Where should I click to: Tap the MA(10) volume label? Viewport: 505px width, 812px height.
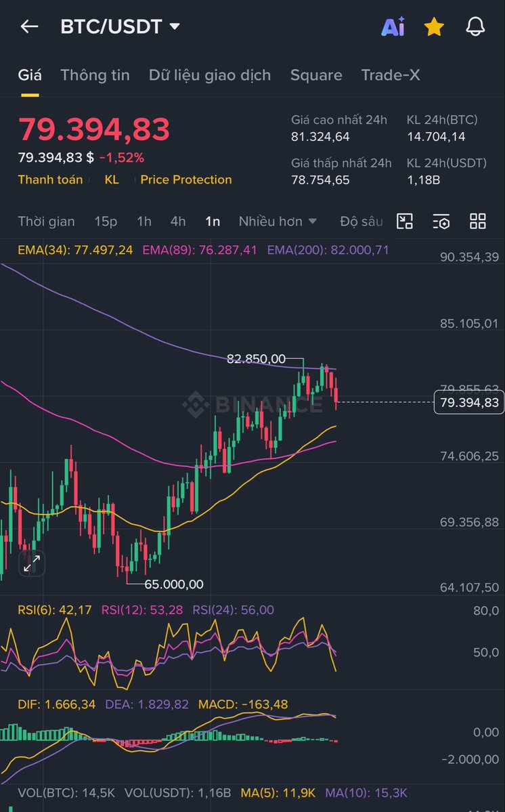tap(366, 793)
